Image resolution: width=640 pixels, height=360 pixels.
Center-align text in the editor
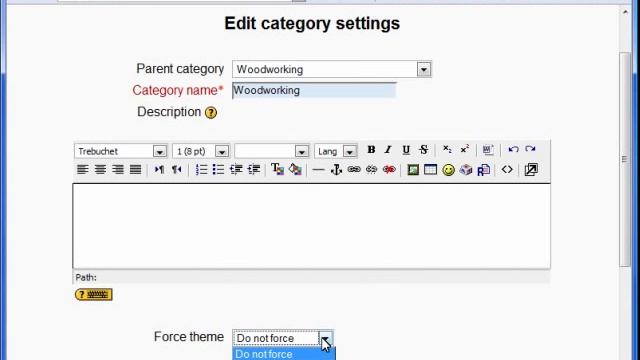pyautogui.click(x=100, y=169)
